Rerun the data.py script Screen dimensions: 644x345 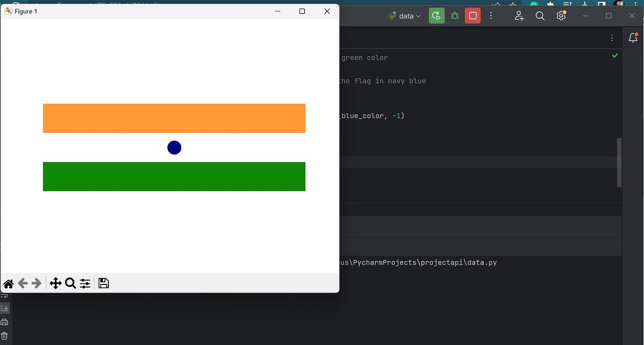pyautogui.click(x=436, y=16)
